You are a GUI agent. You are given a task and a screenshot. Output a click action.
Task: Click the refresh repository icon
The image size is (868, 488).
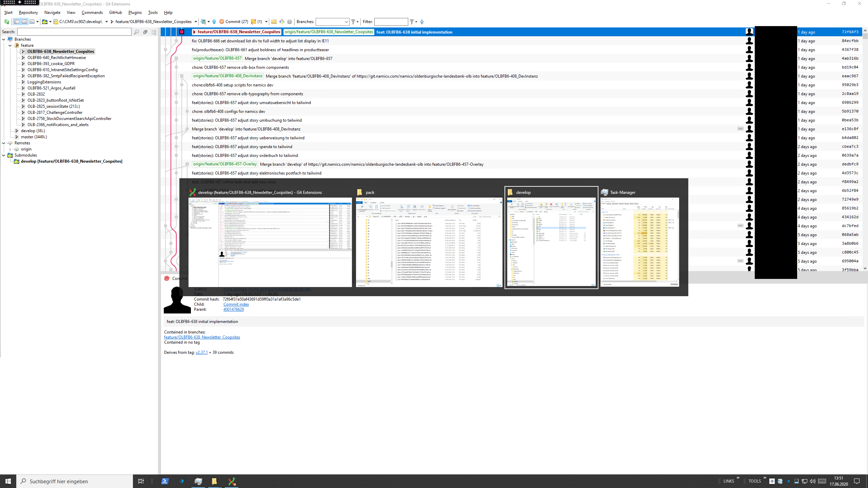(x=6, y=22)
